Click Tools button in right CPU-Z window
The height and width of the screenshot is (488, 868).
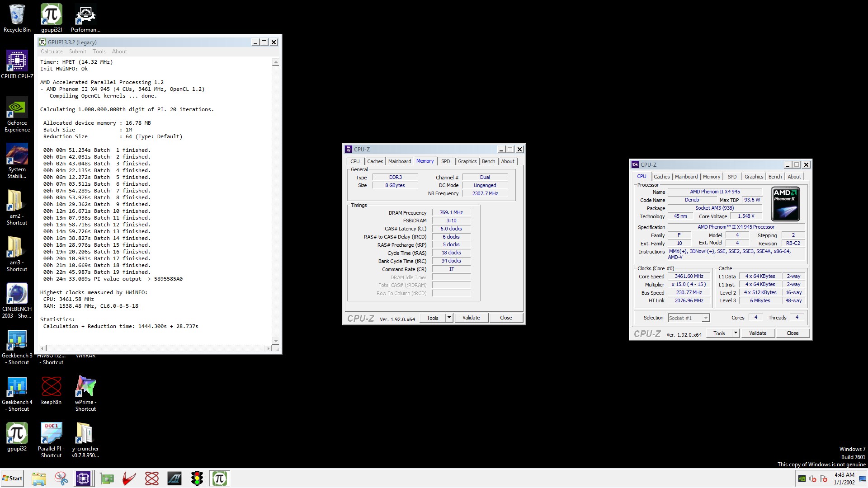(719, 333)
